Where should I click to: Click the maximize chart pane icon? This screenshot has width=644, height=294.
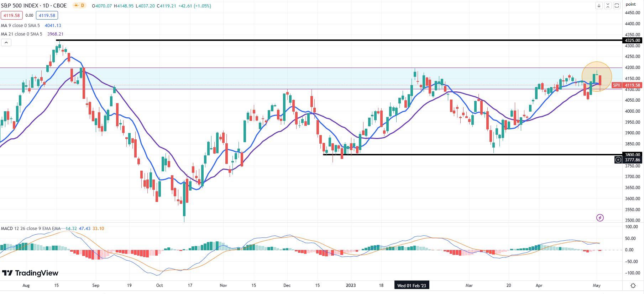[x=617, y=5]
